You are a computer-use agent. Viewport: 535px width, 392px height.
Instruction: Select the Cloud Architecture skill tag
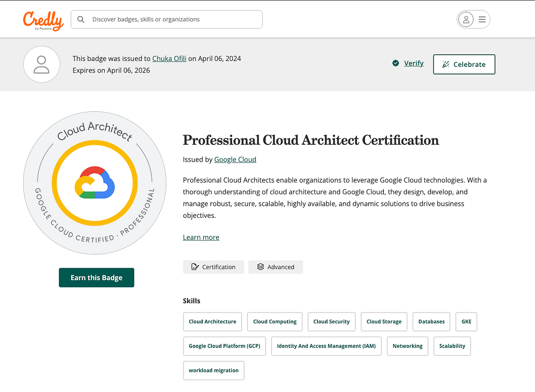point(213,322)
